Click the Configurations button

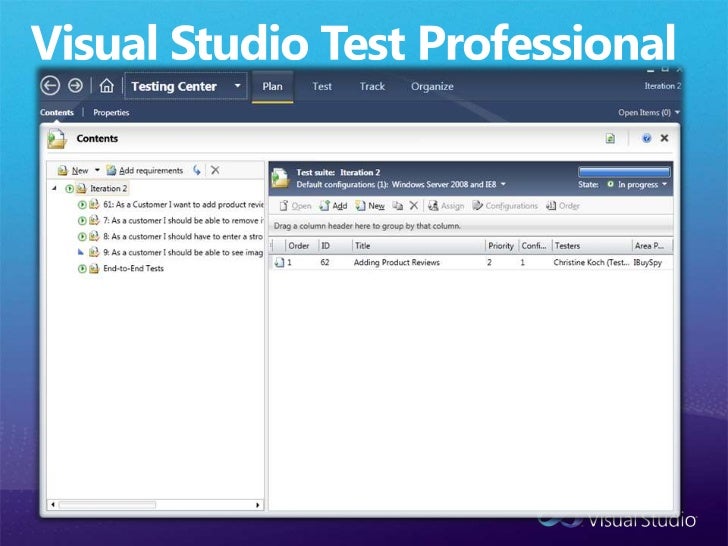[505, 206]
